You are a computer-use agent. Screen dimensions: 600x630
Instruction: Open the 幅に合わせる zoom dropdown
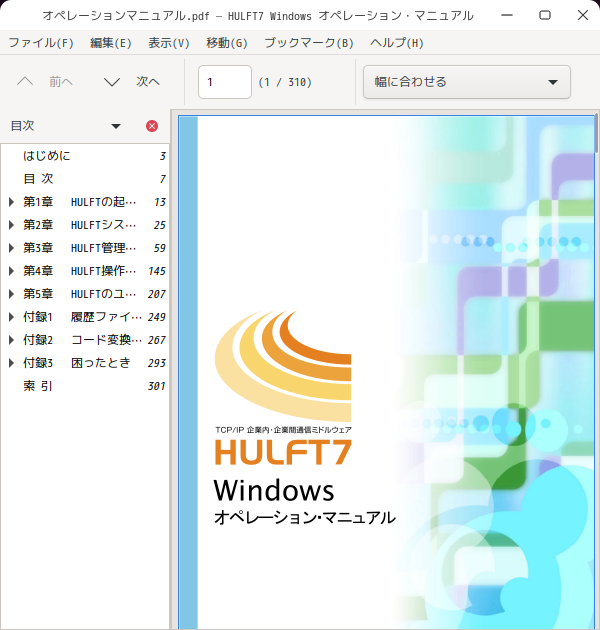click(x=467, y=82)
